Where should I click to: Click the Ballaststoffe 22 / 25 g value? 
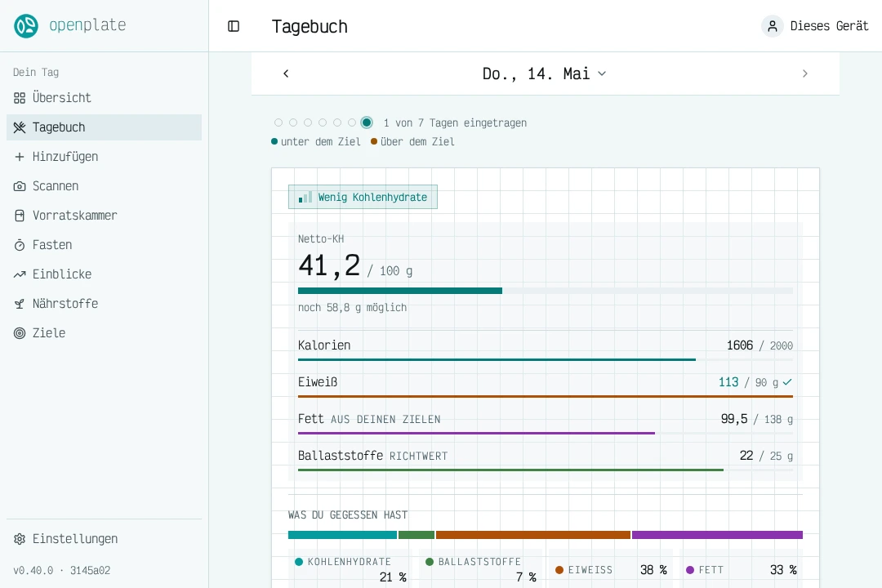766,456
